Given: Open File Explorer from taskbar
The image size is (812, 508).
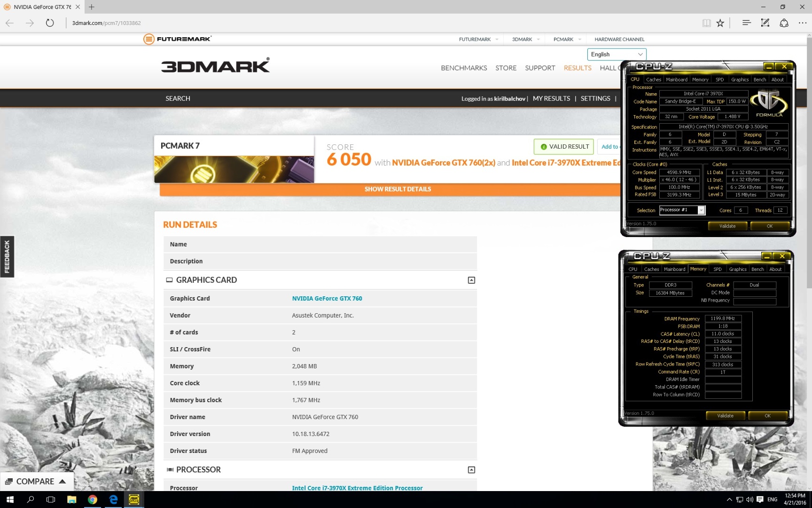Looking at the screenshot, I should coord(71,500).
